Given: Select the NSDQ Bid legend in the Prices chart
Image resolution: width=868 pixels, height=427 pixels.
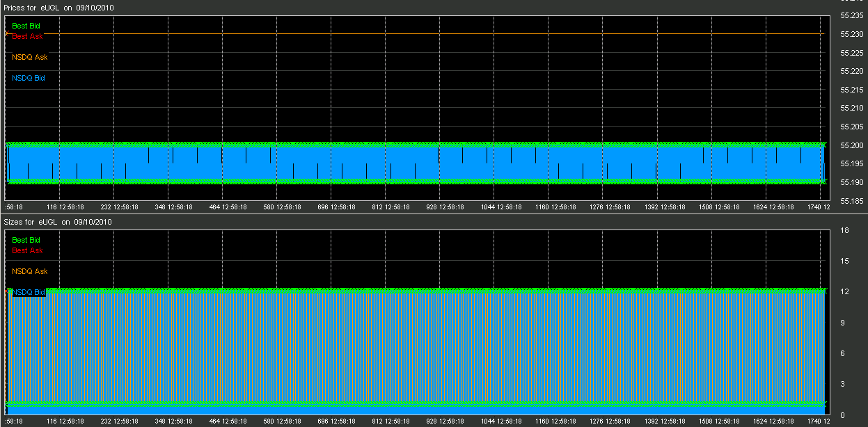Looking at the screenshot, I should [29, 78].
